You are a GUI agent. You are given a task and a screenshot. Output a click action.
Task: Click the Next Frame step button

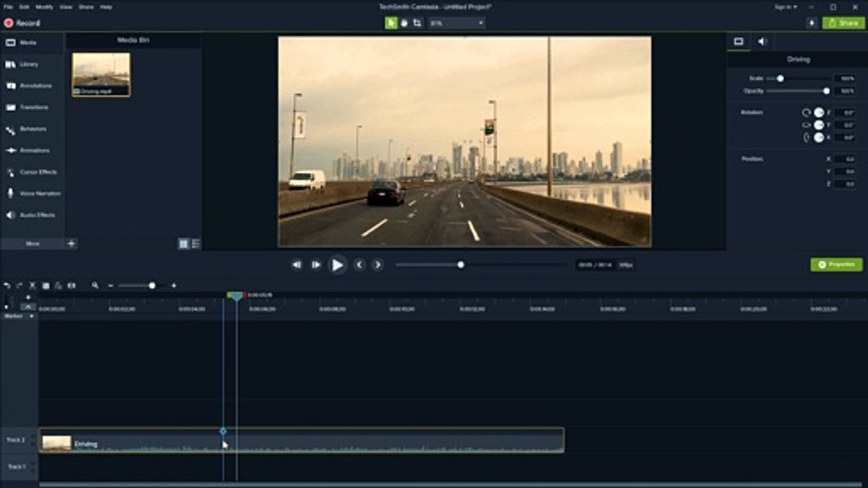click(316, 265)
